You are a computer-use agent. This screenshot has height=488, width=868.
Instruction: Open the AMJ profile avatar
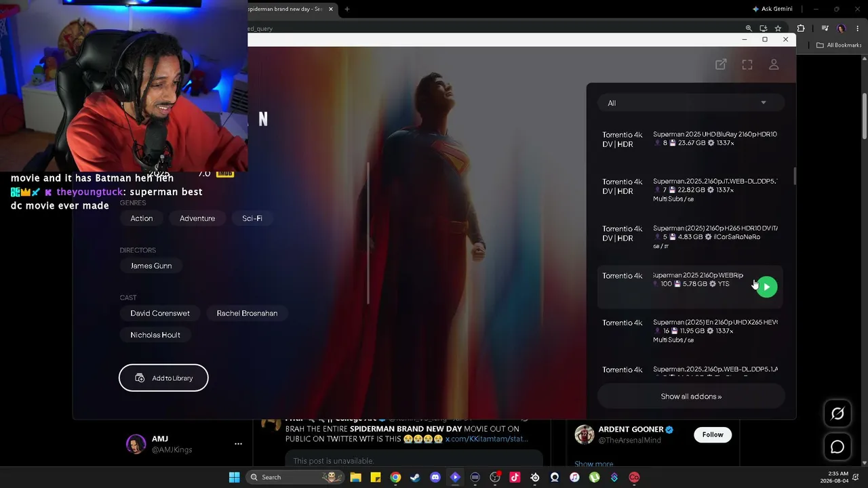click(136, 444)
